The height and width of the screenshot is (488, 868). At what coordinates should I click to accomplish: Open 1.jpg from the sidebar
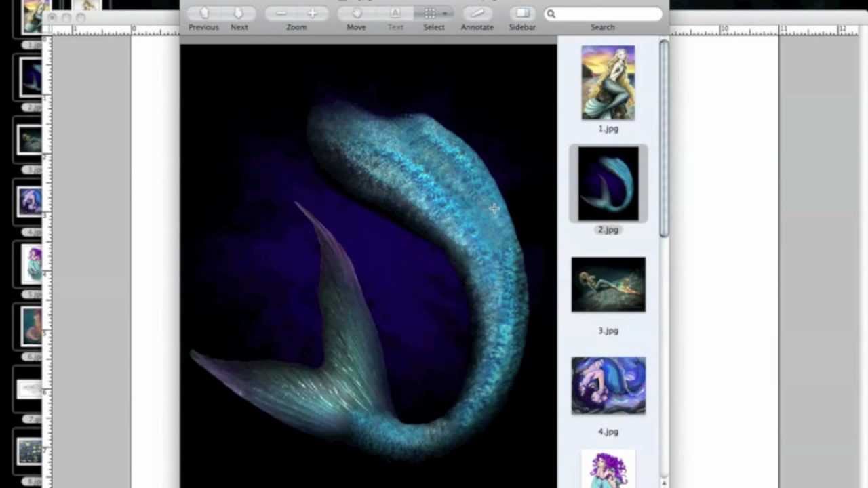[x=608, y=81]
